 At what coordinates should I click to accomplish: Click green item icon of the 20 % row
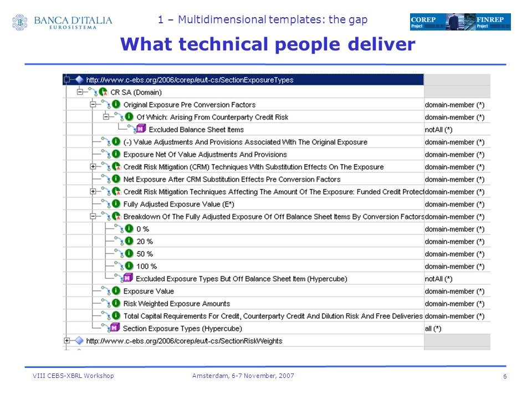tap(129, 241)
